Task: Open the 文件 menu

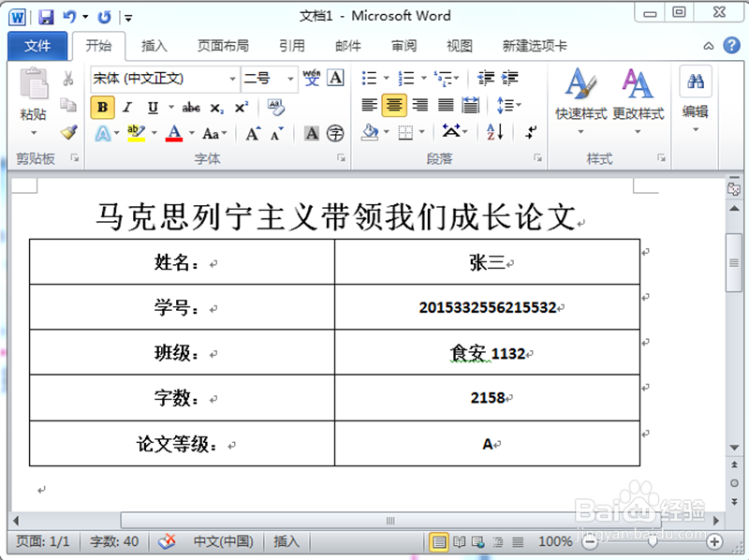Action: coord(37,45)
